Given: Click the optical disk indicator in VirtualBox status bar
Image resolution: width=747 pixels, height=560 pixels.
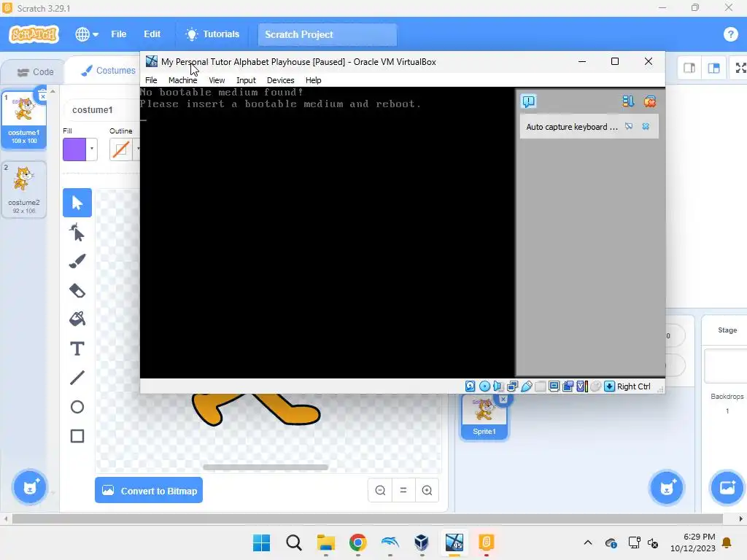Looking at the screenshot, I should tap(484, 386).
